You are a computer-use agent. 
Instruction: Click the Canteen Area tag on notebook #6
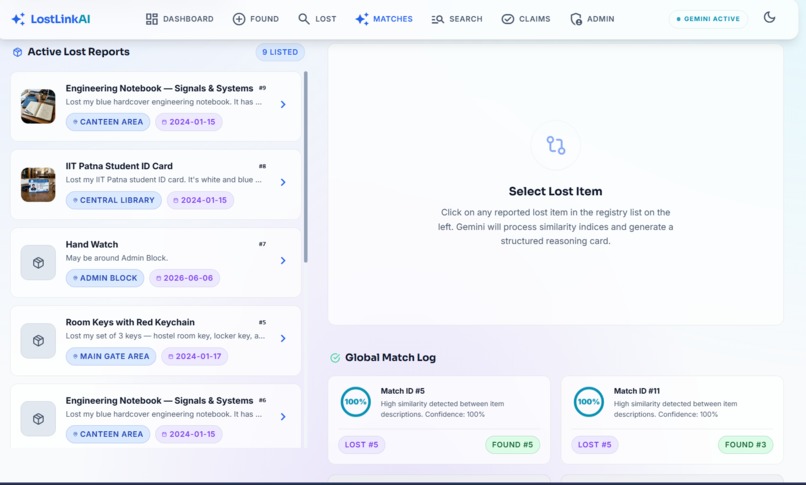(108, 434)
